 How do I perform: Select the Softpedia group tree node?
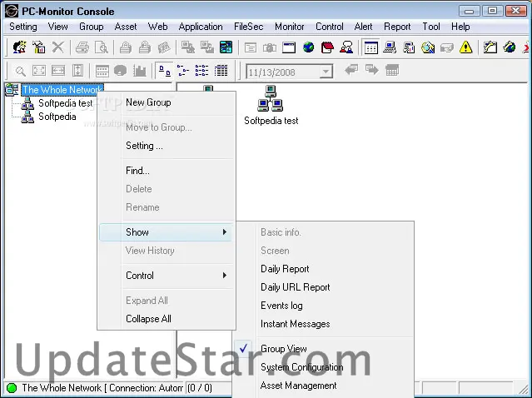tap(57, 117)
